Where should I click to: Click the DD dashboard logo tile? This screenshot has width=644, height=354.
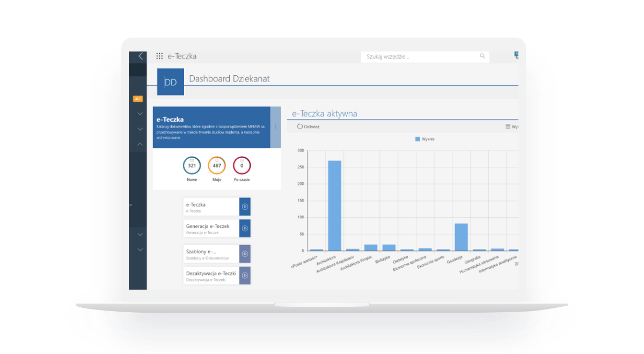click(x=171, y=82)
